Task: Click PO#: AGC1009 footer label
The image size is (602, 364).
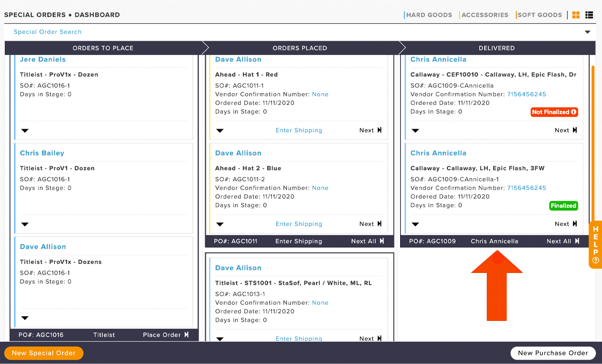Action: tap(432, 242)
